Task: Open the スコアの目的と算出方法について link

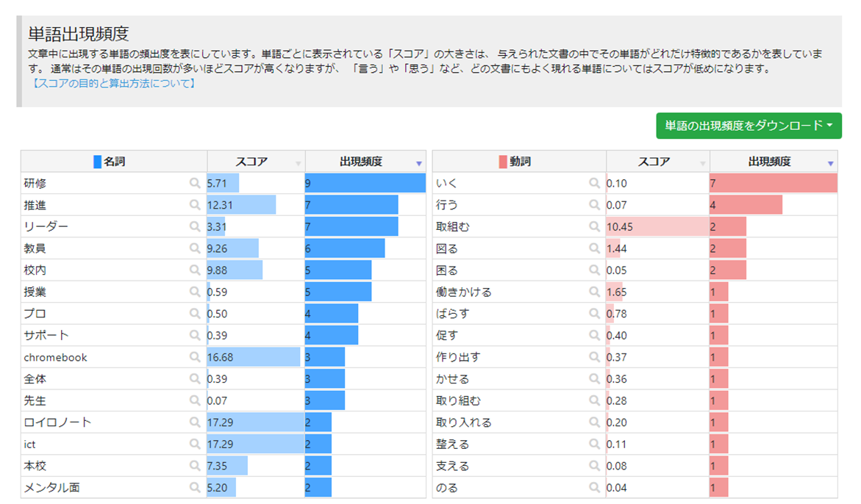Action: [113, 84]
